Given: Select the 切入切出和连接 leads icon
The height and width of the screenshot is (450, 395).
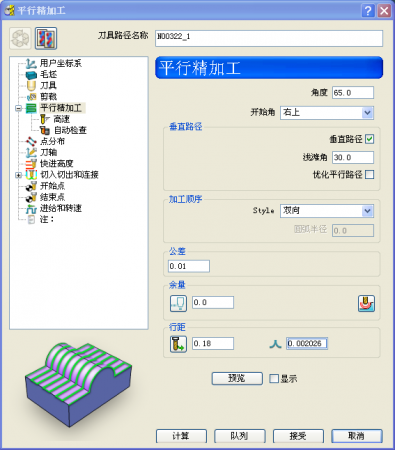Looking at the screenshot, I should click(x=31, y=175).
